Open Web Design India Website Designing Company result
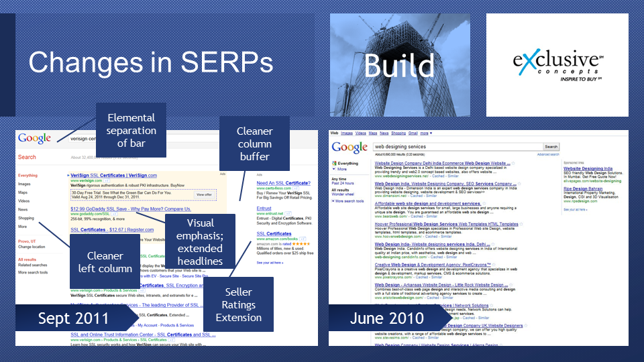 click(445, 184)
